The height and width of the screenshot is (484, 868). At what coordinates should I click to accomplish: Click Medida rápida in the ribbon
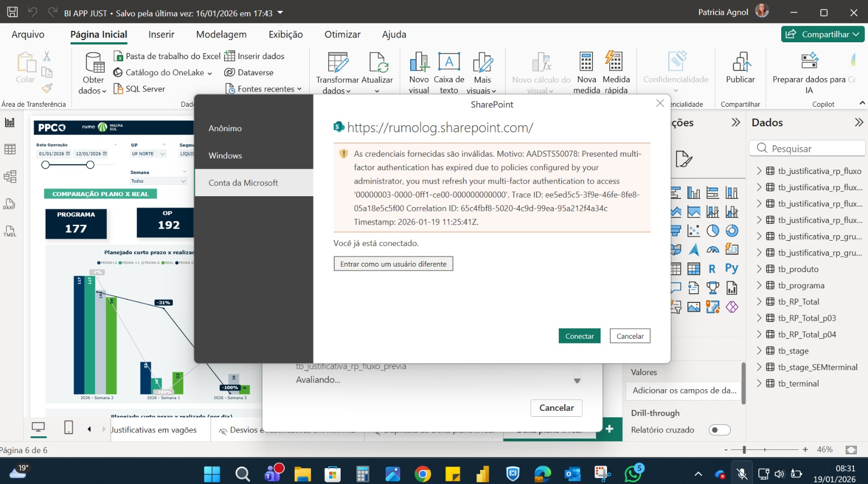tap(616, 73)
